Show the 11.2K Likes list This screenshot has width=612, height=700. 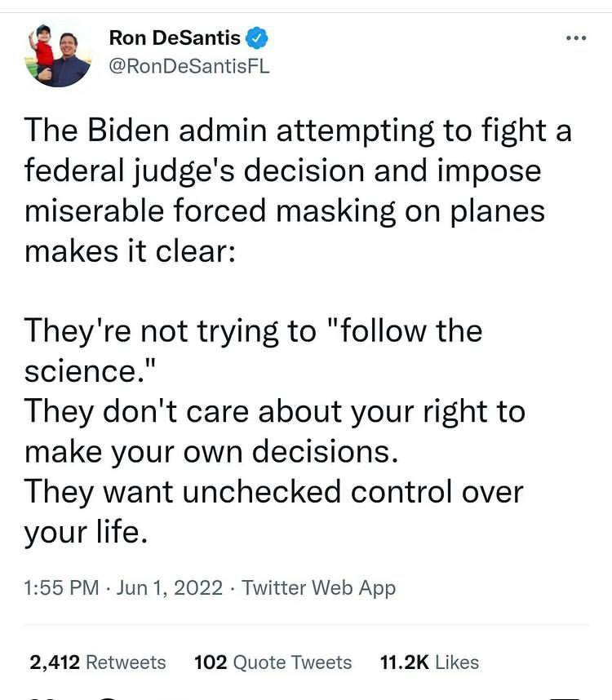point(430,662)
